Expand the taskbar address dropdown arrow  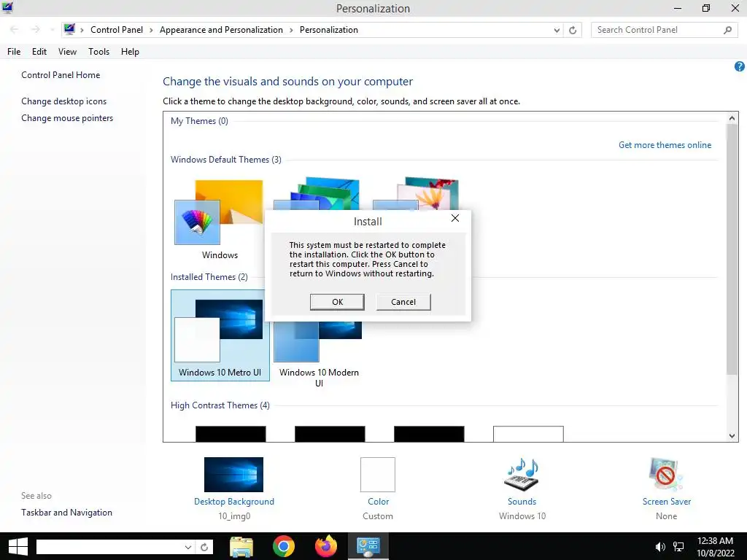pos(188,547)
